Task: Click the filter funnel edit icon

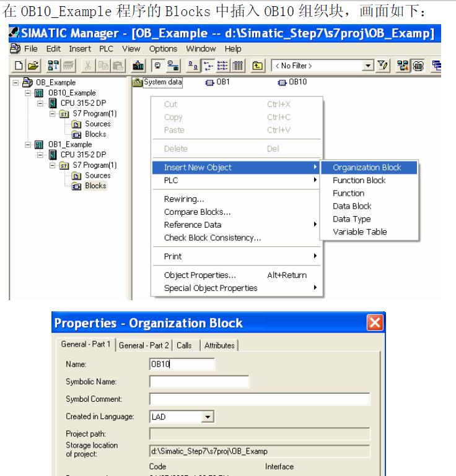Action: (x=383, y=66)
